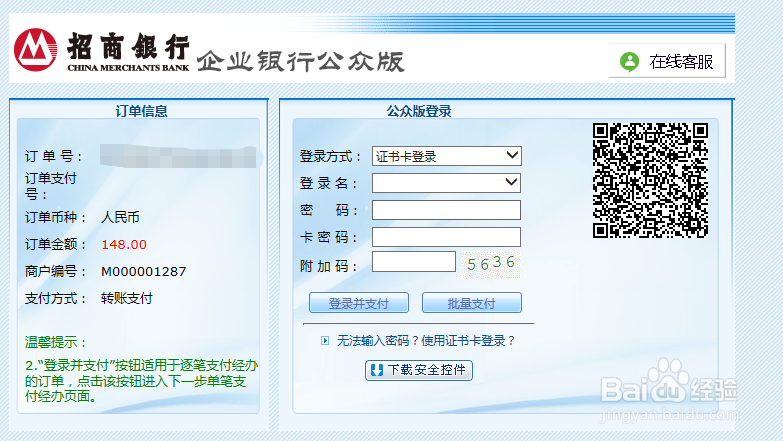Screen dimensions: 783x441
Task: Focus the 密码 password input field
Action: click(446, 210)
